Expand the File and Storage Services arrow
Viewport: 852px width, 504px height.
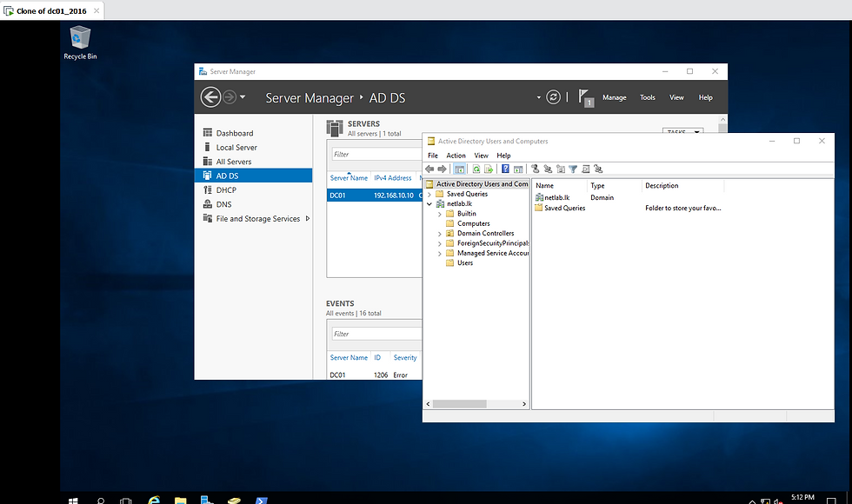[x=308, y=218]
